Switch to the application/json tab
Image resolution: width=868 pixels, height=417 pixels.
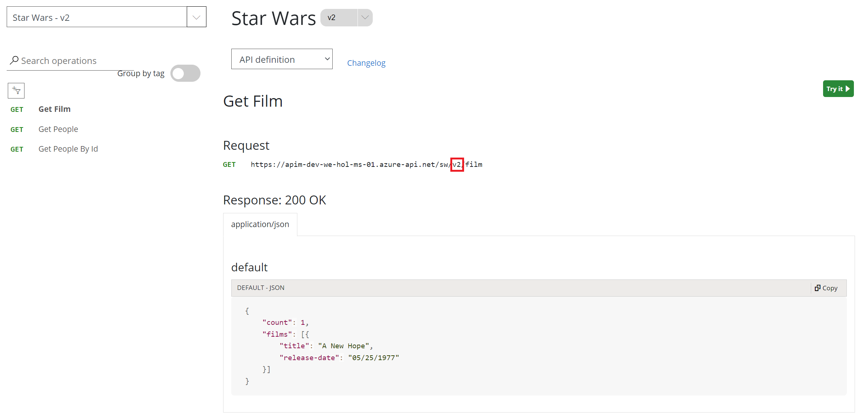coord(260,224)
